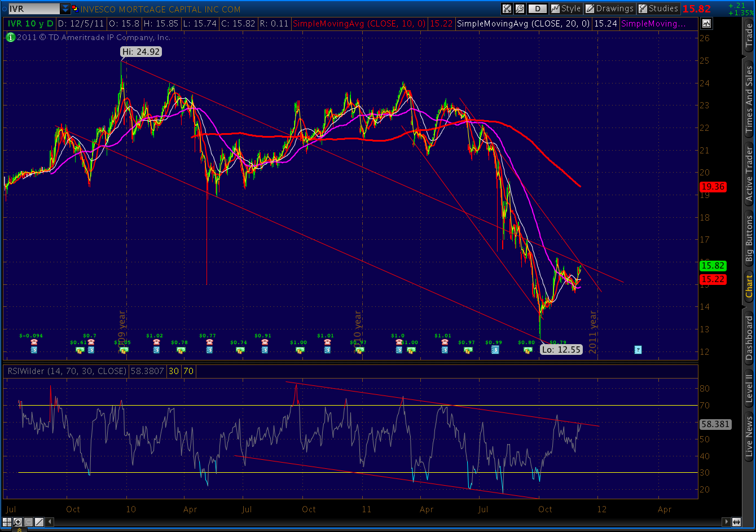Click the future event question-mark icon
This screenshot has height=532, width=756.
[x=638, y=350]
